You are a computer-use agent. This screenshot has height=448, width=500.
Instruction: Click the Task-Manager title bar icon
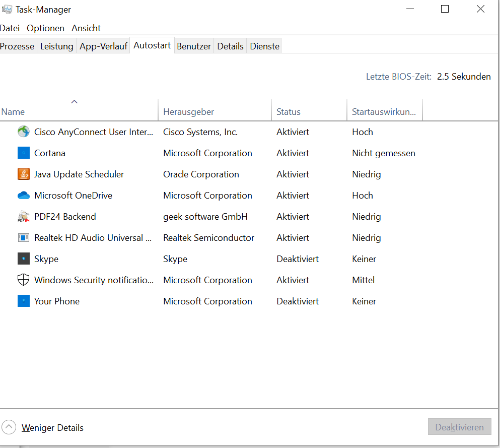coord(7,9)
